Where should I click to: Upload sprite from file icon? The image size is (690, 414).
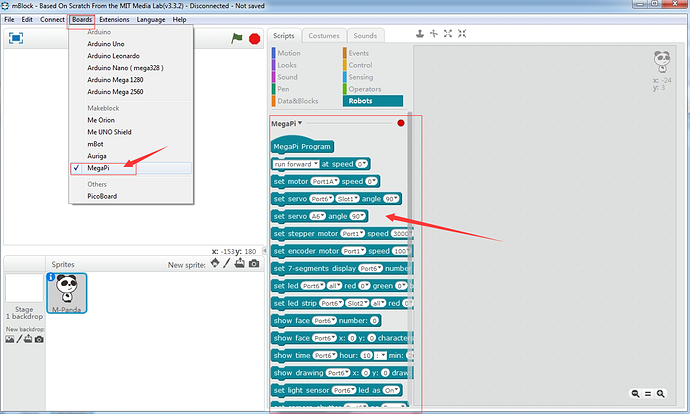click(x=240, y=263)
